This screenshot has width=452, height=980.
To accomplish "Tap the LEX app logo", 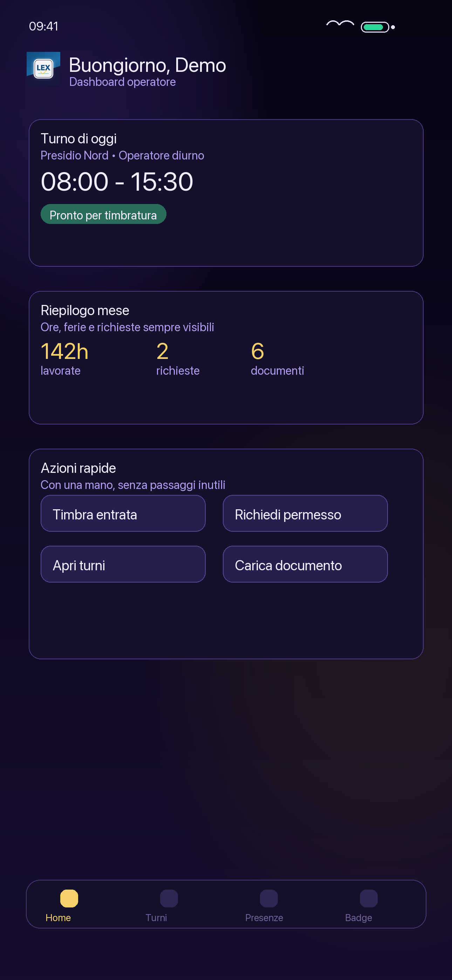I will pyautogui.click(x=43, y=69).
